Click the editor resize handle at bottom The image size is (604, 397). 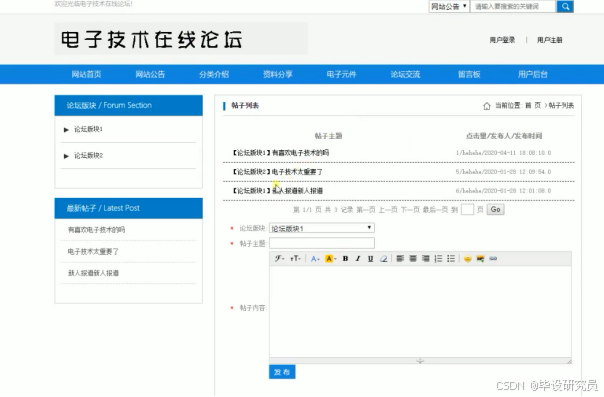tap(420, 361)
